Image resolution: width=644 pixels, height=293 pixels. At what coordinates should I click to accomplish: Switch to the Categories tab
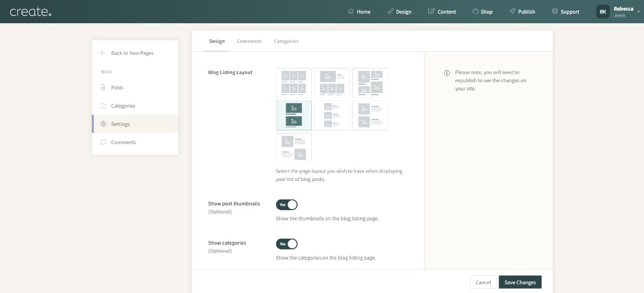click(x=286, y=41)
